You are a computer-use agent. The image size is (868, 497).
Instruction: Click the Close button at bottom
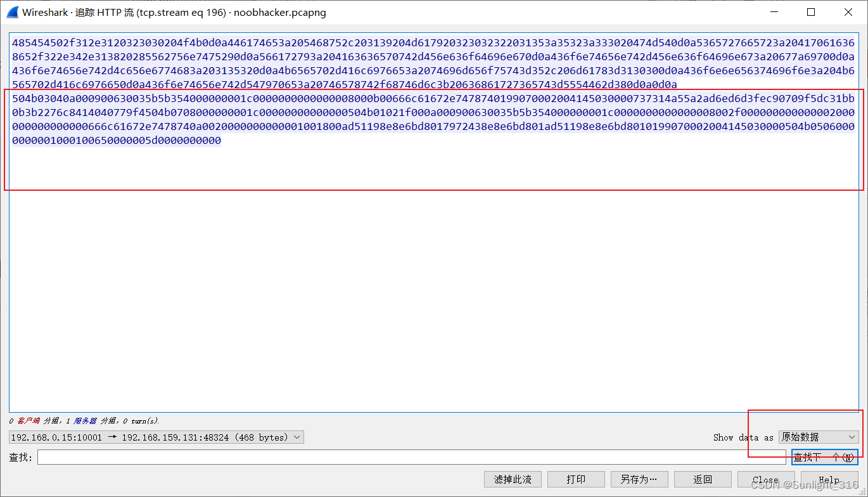click(x=766, y=479)
